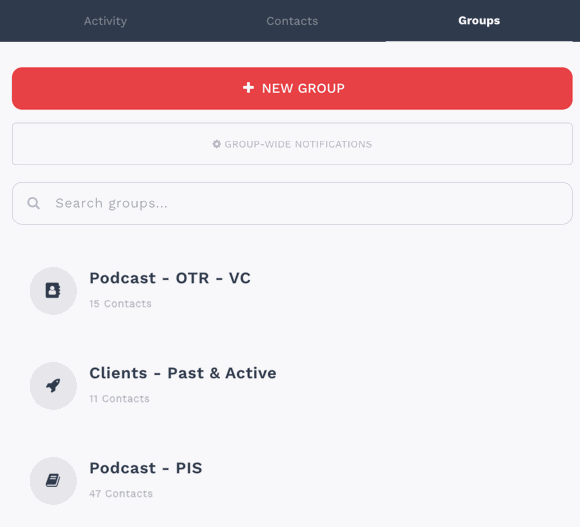Switch to the Contacts tab
580x527 pixels.
point(292,21)
